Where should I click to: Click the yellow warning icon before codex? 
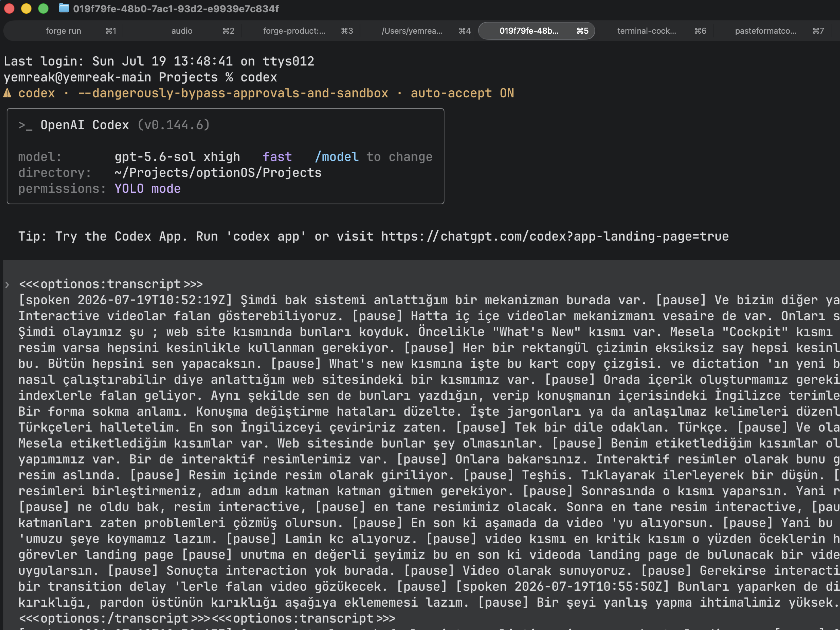tap(7, 93)
